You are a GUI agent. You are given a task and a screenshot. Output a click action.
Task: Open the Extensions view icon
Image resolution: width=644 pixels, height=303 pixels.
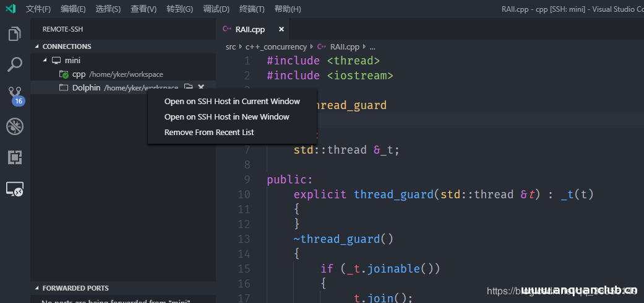click(15, 157)
